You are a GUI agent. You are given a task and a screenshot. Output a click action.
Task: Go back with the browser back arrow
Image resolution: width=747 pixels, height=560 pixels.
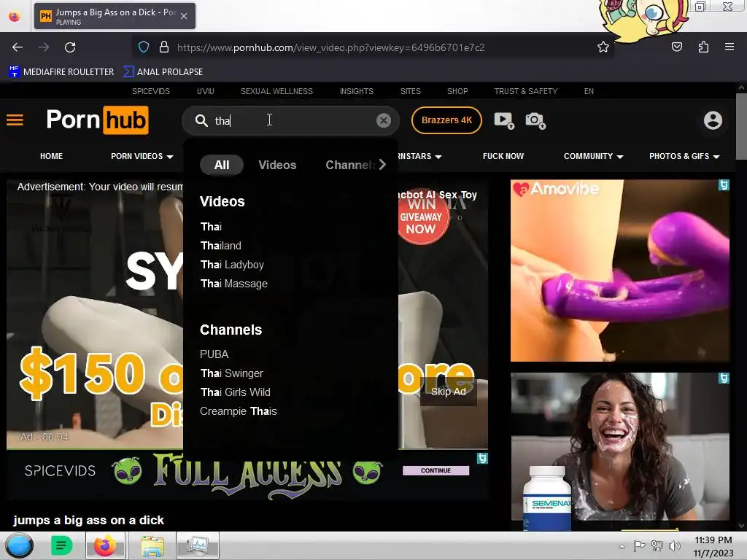point(18,47)
